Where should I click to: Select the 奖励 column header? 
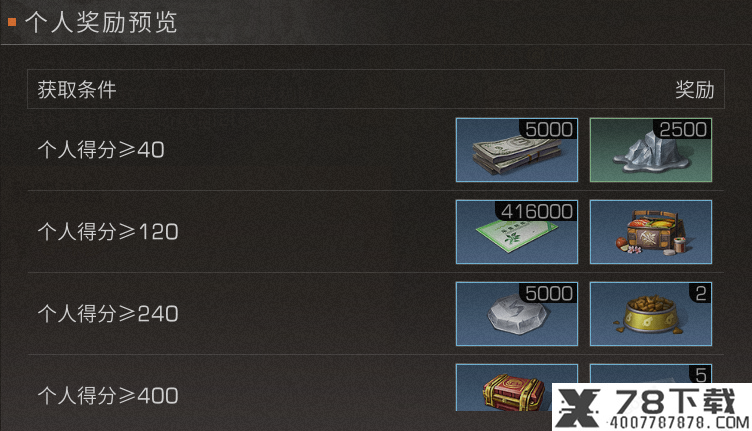(x=695, y=90)
